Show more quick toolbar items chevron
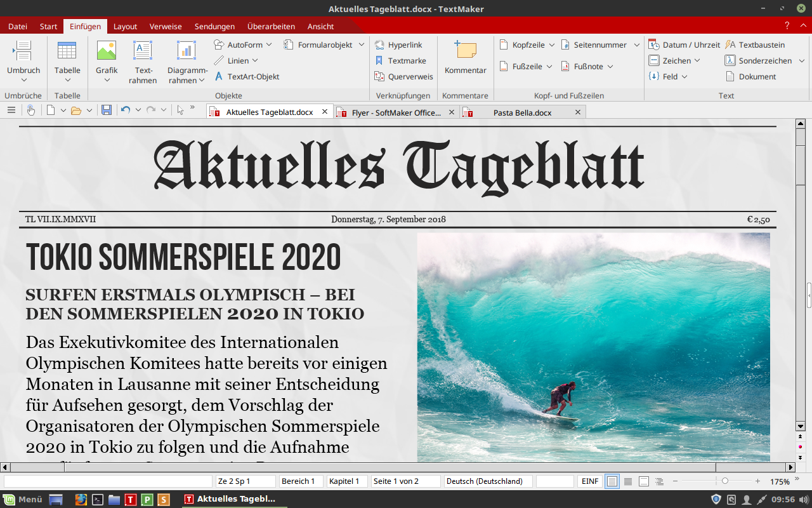The image size is (812, 508). pos(192,107)
